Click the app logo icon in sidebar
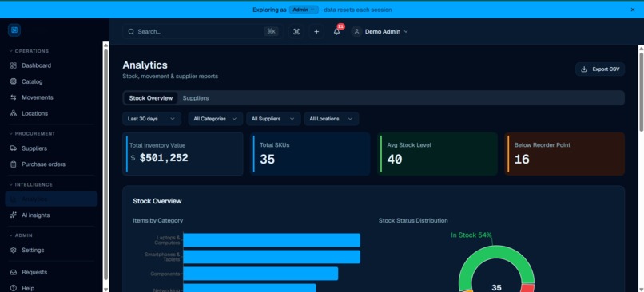 14,30
